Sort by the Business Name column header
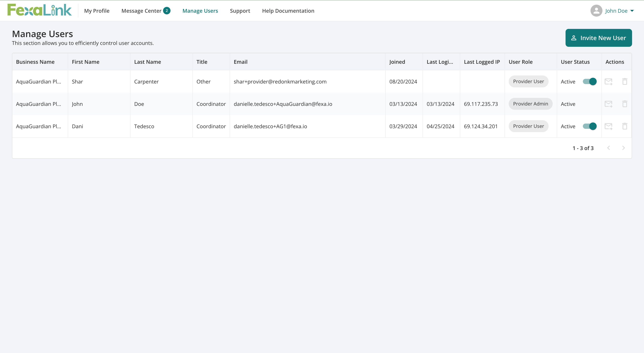644x353 pixels. pos(35,62)
